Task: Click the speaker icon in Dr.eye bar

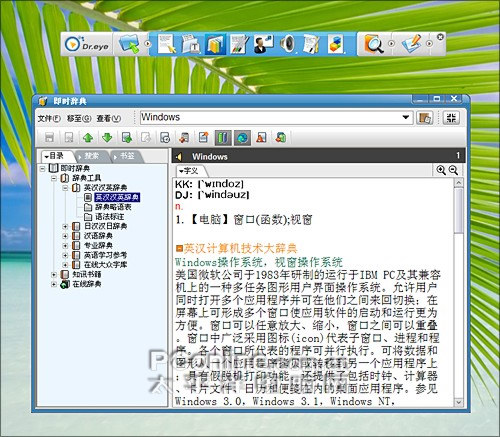Action: coord(287,44)
